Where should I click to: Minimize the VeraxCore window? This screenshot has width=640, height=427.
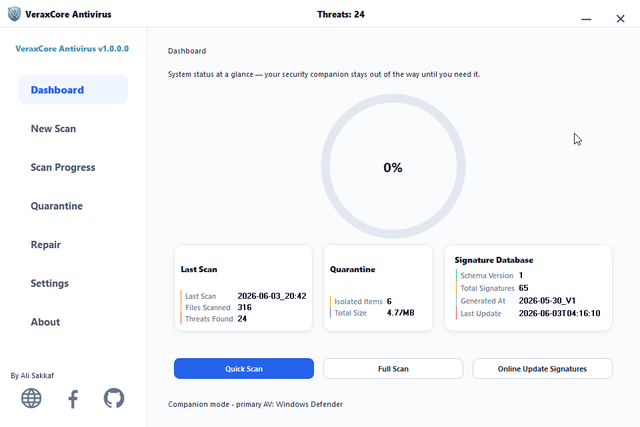tap(586, 19)
